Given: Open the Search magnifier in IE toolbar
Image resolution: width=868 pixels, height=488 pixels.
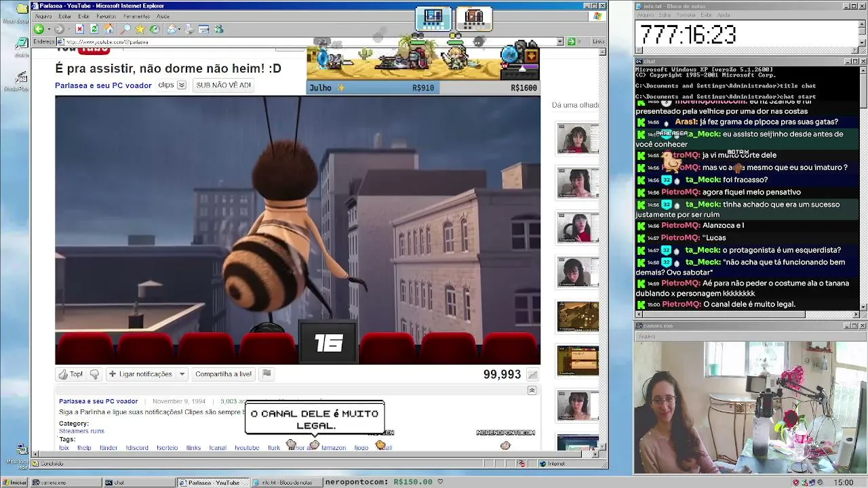Looking at the screenshot, I should pos(125,29).
